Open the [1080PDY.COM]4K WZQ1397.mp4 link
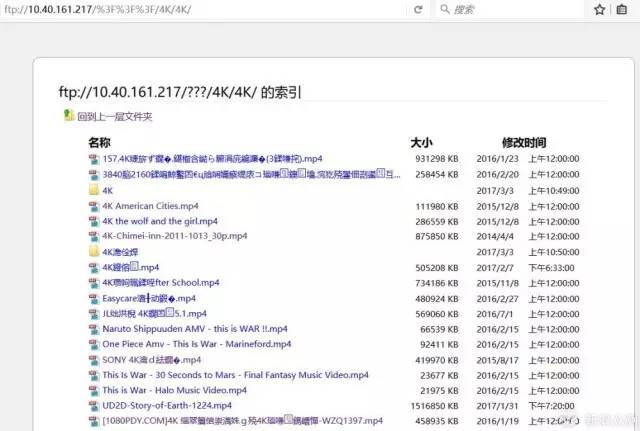Screen dimensions: 640x431 coord(242,420)
